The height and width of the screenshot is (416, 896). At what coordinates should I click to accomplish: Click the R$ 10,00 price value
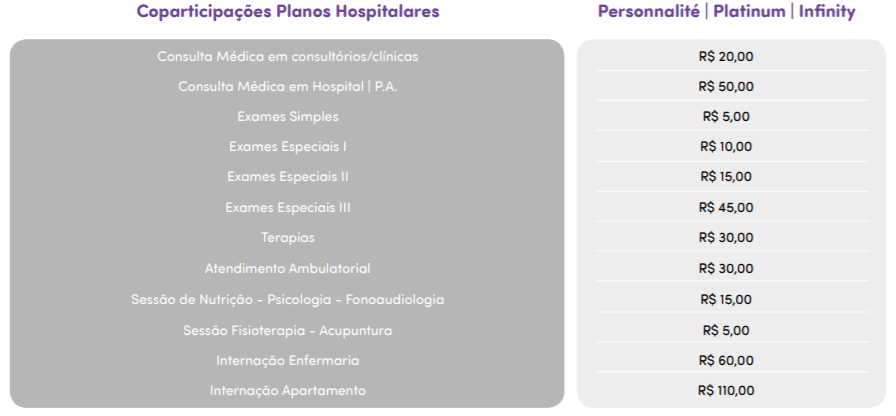coord(726,147)
